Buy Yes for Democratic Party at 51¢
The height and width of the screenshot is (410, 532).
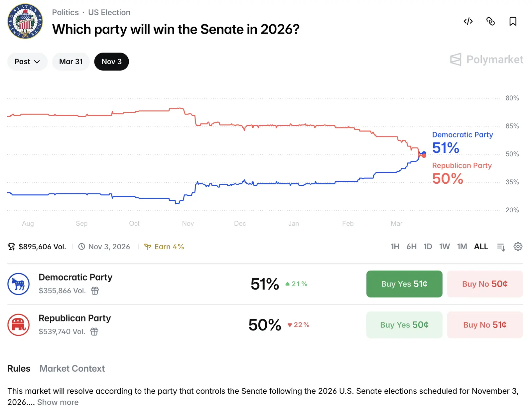[x=404, y=284]
